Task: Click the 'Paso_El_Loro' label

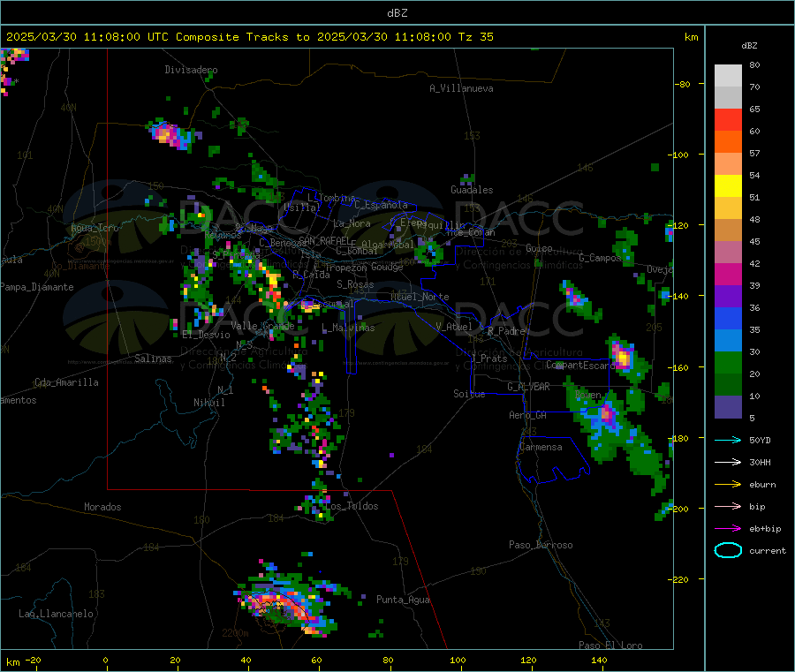Action: tap(610, 646)
